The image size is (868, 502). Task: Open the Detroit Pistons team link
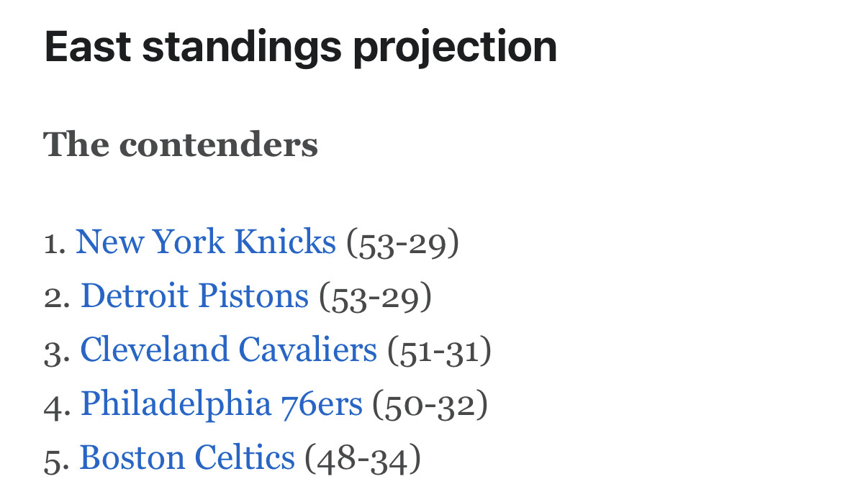[194, 296]
